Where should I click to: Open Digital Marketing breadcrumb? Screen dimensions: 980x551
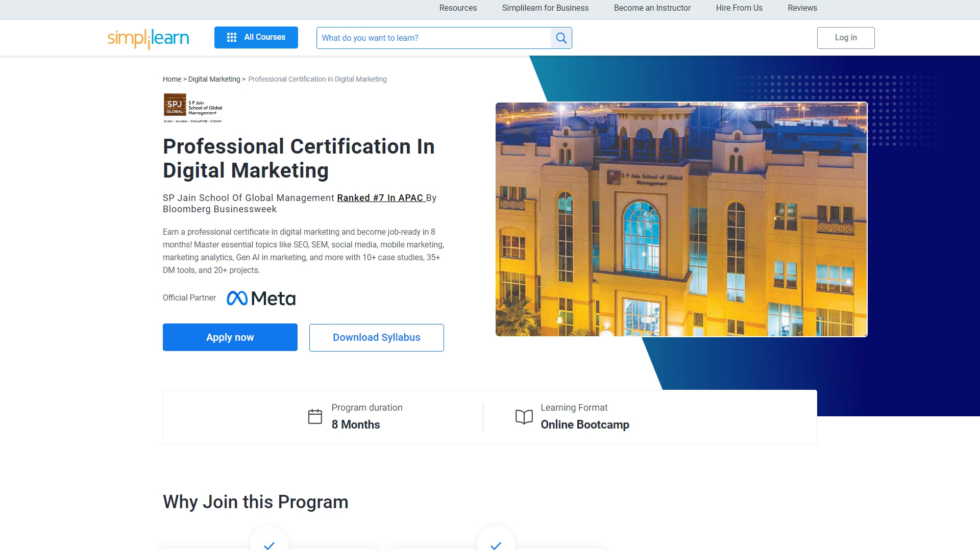click(214, 79)
